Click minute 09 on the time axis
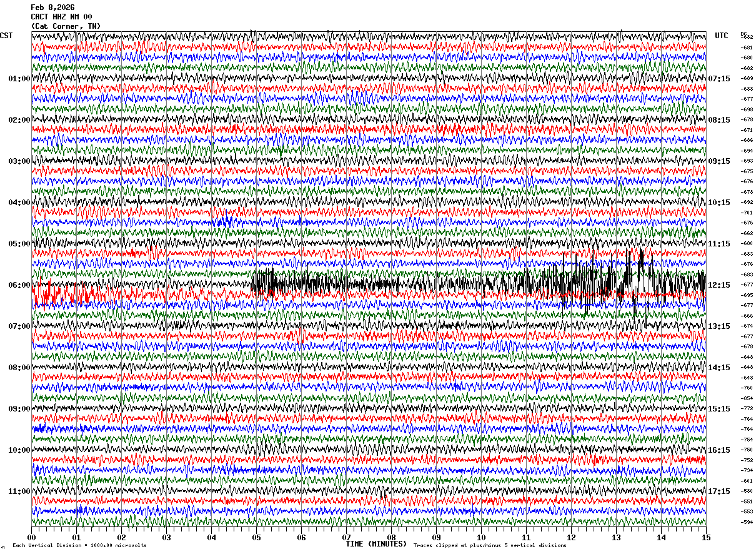 [x=436, y=537]
